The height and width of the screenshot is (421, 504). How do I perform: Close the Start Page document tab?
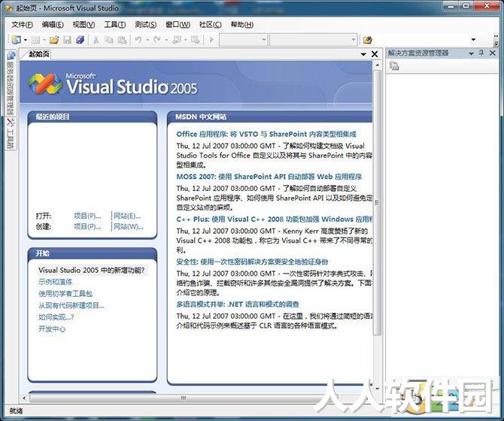(375, 54)
